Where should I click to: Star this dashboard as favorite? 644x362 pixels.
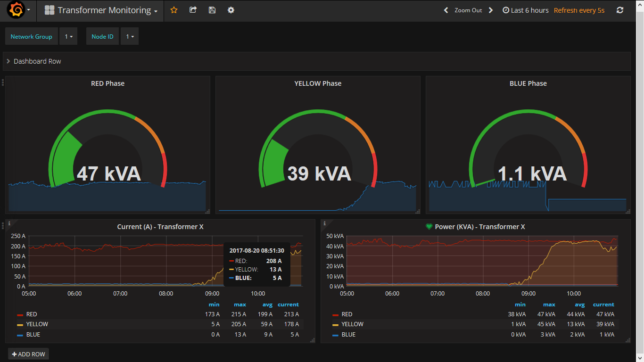pyautogui.click(x=174, y=10)
